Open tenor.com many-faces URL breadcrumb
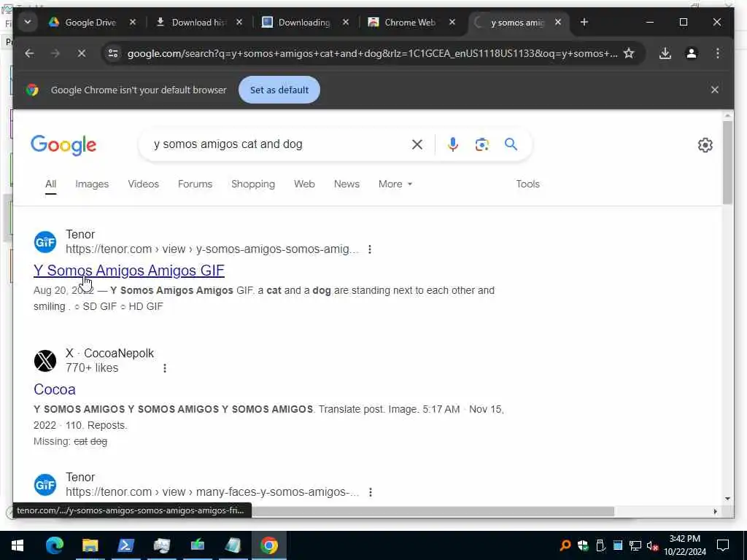The height and width of the screenshot is (560, 747). pos(212,492)
